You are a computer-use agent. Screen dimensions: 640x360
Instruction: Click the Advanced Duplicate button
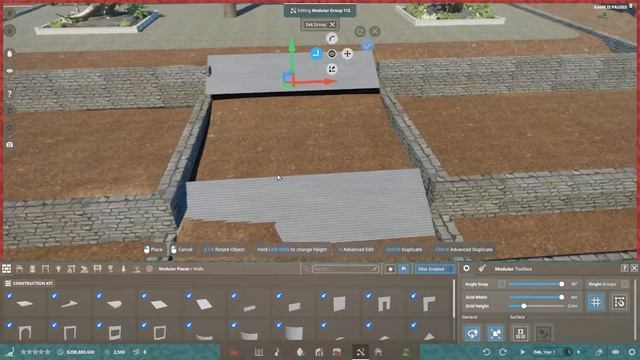tap(464, 249)
